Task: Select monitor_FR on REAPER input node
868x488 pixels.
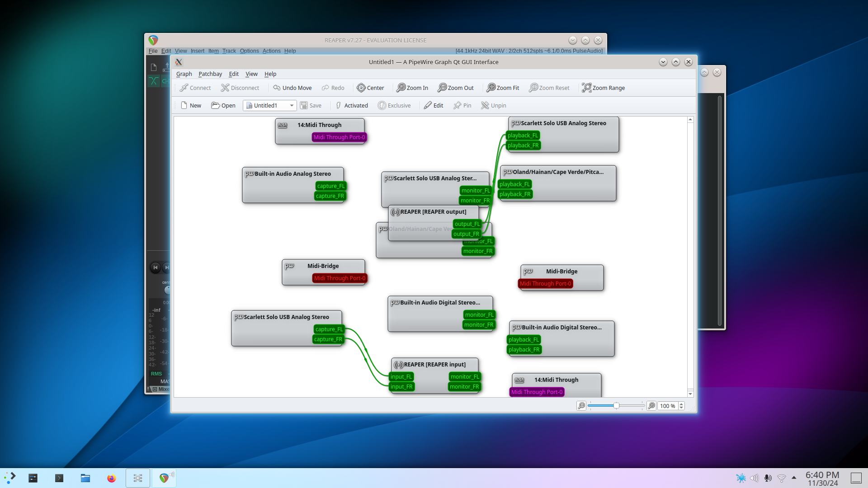Action: click(464, 386)
